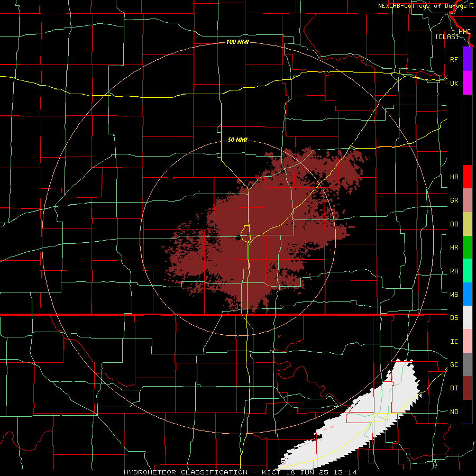476x476 pixels.
Task: Click the GC legend label
Action: (x=454, y=364)
